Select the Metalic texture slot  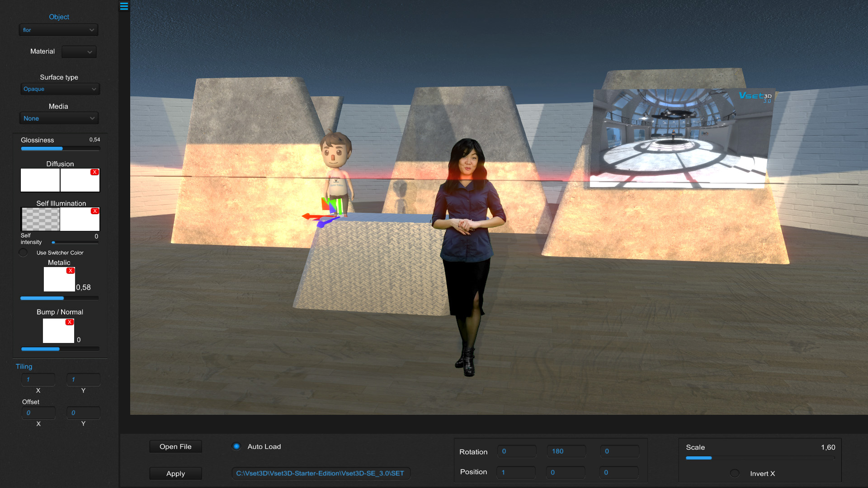(59, 279)
